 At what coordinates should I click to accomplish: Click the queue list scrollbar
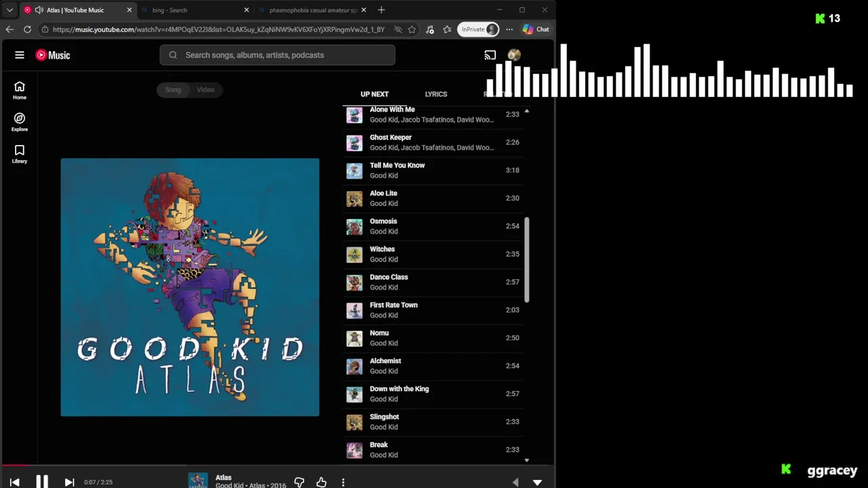(527, 260)
